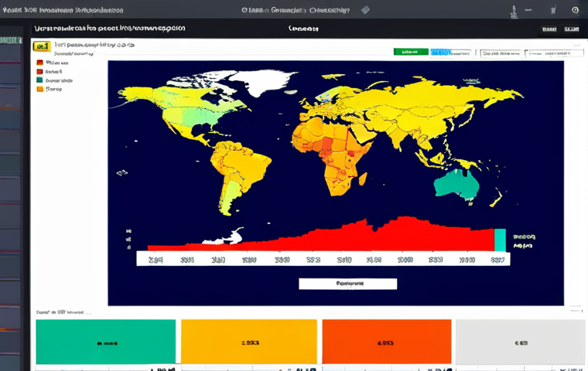This screenshot has height=371, width=588.
Task: Select the teal legend swatch
Action: point(39,80)
